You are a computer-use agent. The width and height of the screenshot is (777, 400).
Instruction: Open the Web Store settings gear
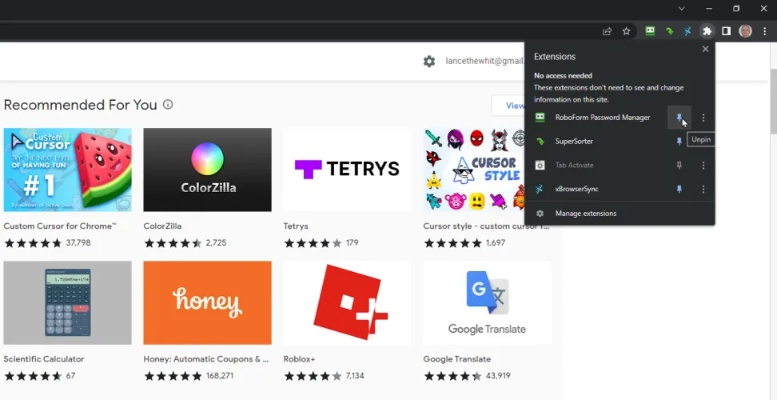click(429, 61)
